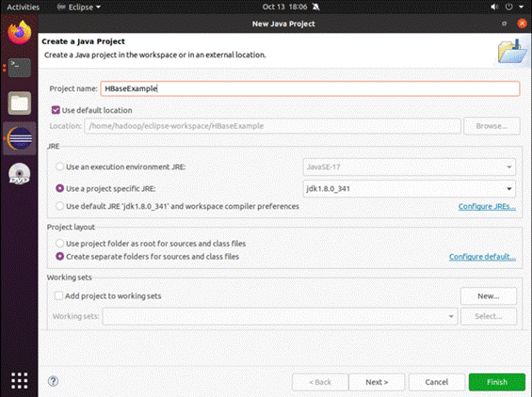532x397 pixels.
Task: Click the green Finish button
Action: (x=497, y=382)
